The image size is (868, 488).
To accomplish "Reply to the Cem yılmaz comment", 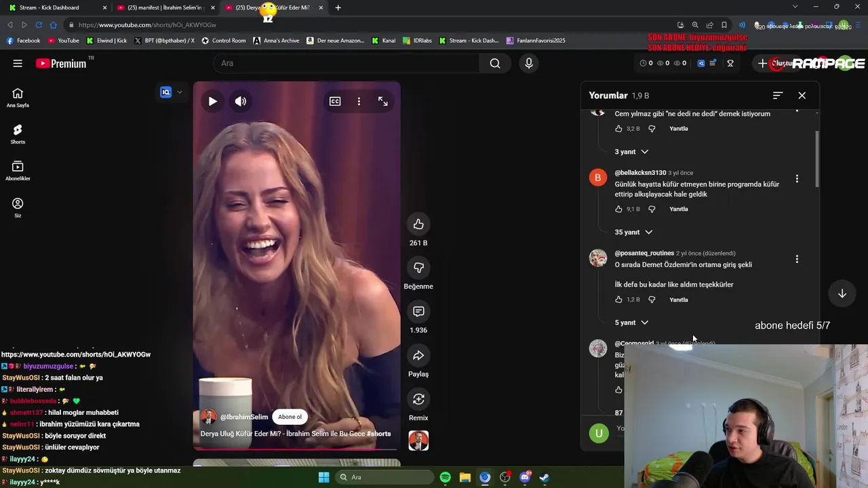I will click(x=679, y=129).
